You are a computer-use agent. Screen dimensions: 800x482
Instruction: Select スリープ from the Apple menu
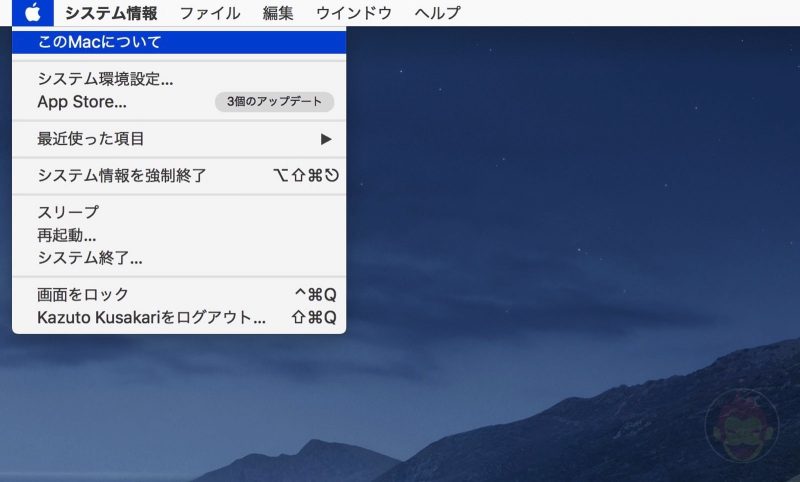(179, 212)
